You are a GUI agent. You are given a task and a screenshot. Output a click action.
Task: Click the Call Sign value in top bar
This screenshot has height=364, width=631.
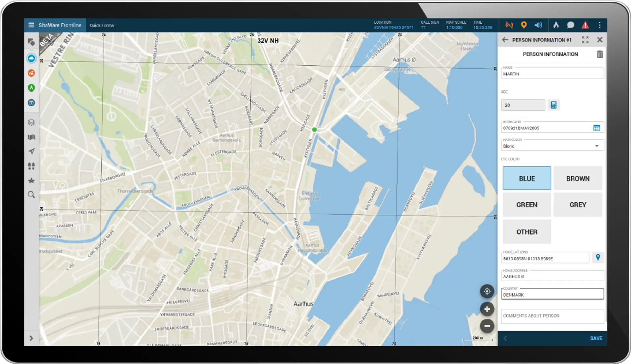pos(423,28)
